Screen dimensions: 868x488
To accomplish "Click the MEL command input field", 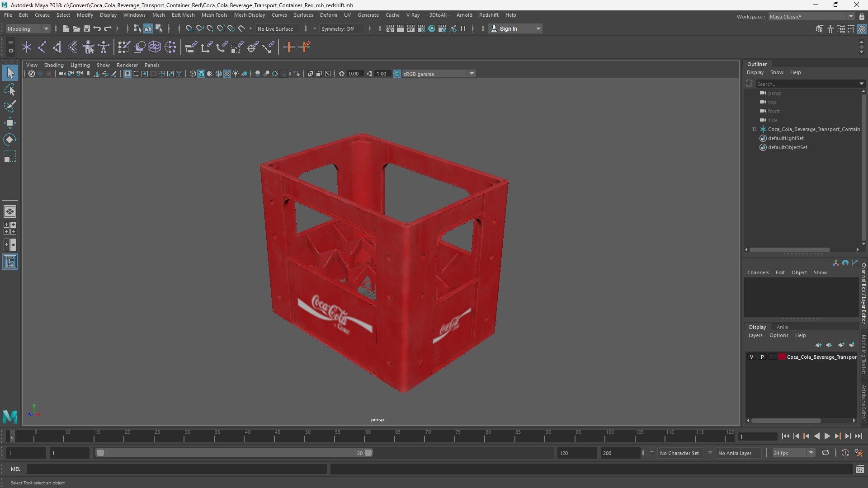I will 176,469.
